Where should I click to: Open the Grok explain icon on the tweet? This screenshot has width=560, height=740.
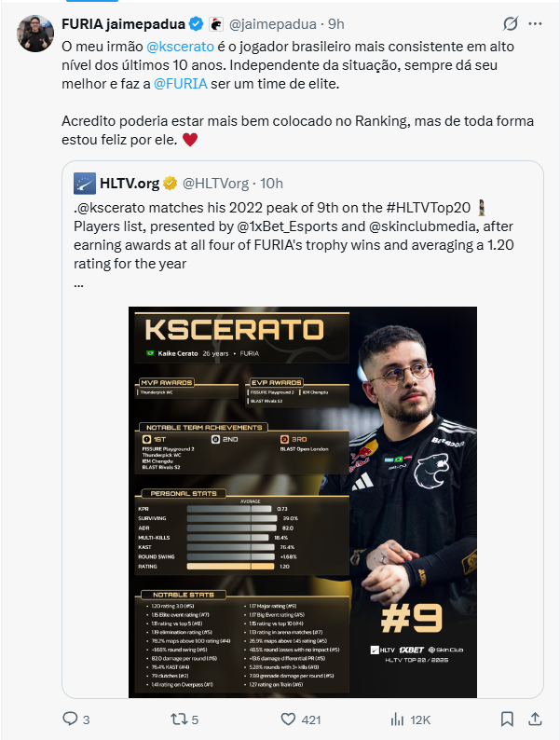(x=511, y=23)
